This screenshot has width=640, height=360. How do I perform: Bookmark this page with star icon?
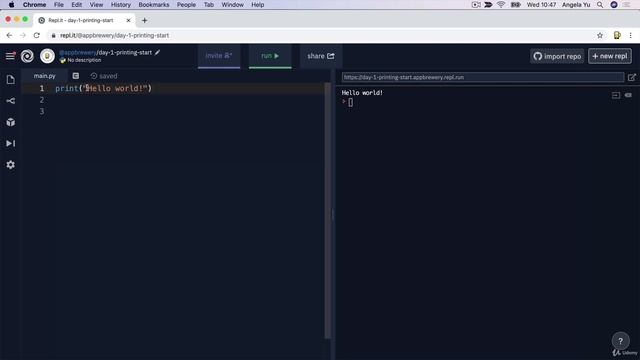pyautogui.click(x=600, y=36)
